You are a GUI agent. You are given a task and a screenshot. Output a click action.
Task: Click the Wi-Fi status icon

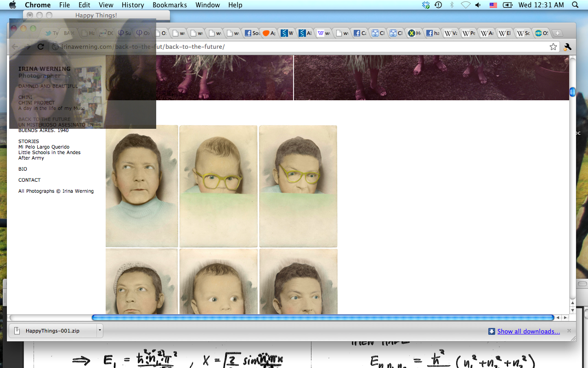pos(465,5)
